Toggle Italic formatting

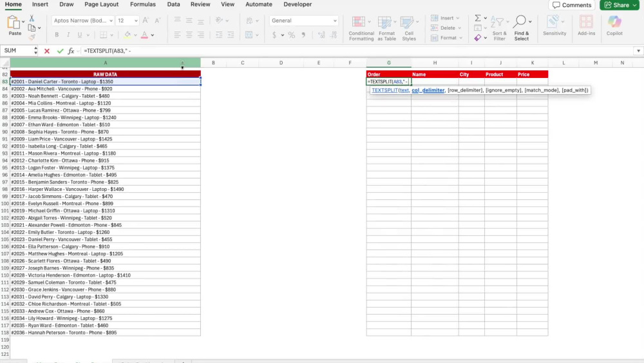tap(68, 35)
